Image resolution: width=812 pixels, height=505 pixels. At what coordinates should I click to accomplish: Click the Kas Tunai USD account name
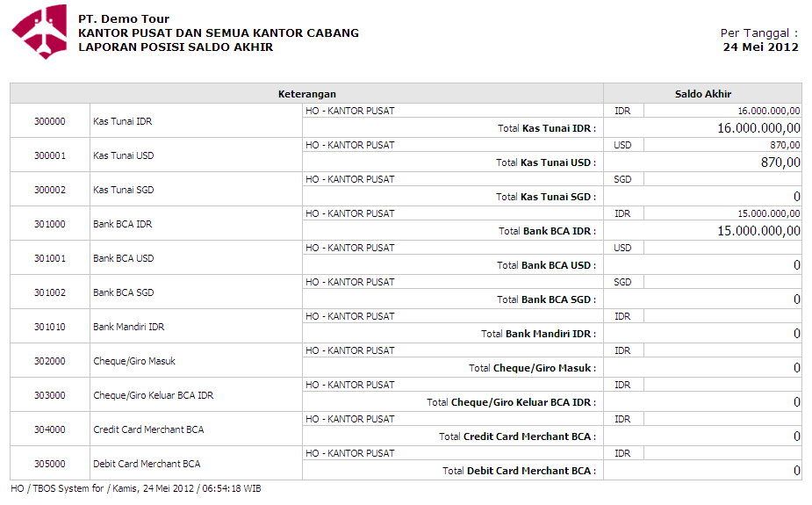point(123,155)
